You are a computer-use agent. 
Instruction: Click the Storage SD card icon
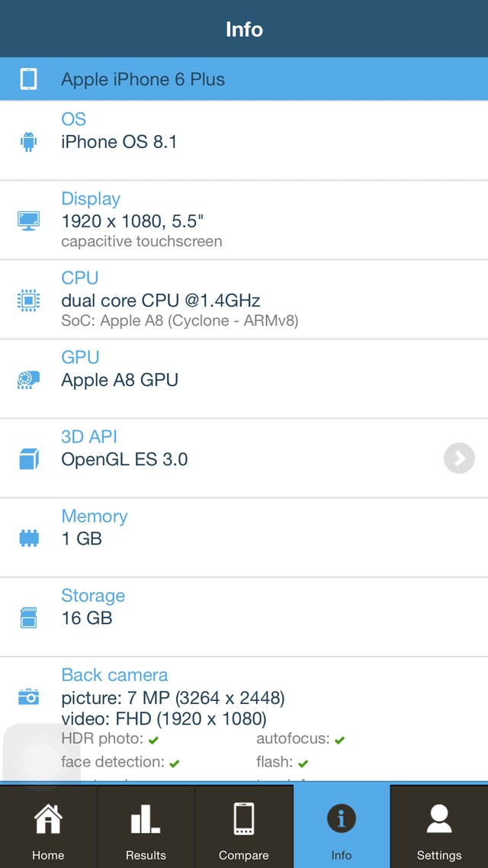click(x=28, y=618)
